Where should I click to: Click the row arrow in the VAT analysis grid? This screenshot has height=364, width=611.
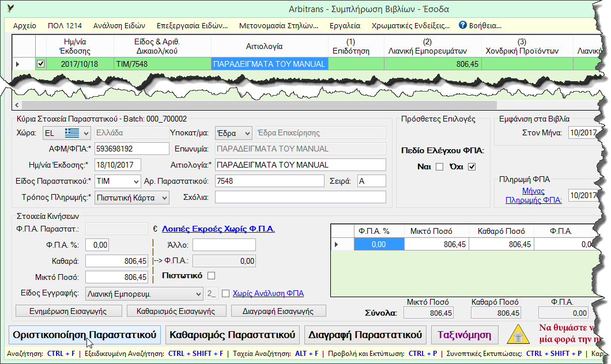pos(336,244)
